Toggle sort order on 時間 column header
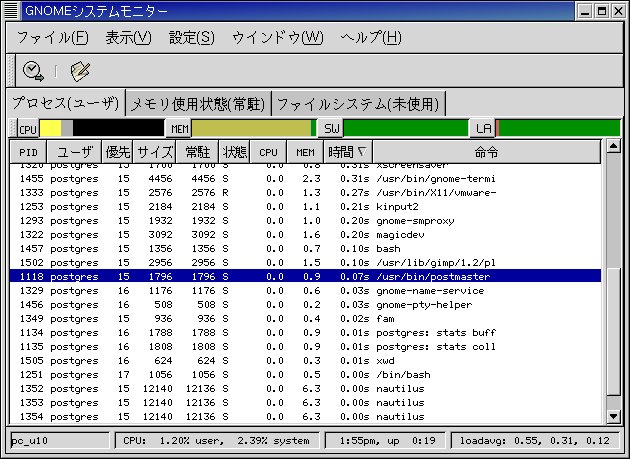 pyautogui.click(x=348, y=152)
